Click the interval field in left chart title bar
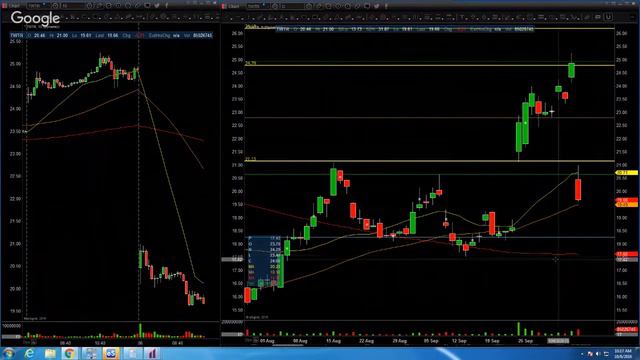The image size is (640, 360). click(x=73, y=6)
